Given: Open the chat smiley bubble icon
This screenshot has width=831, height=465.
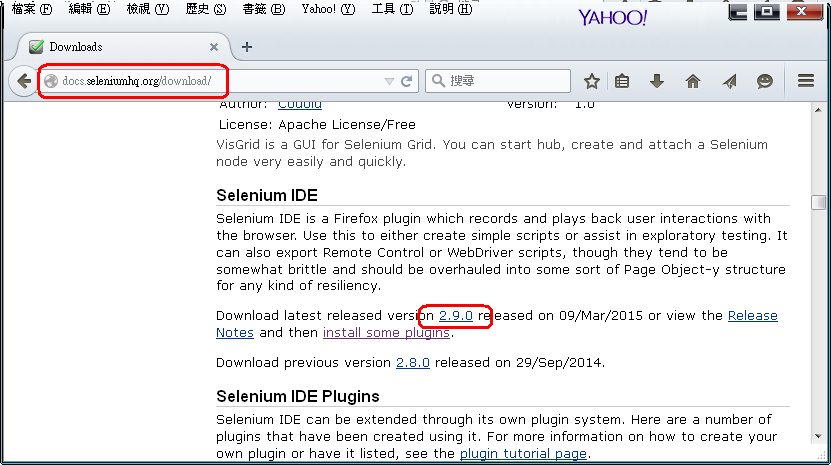Looking at the screenshot, I should click(765, 81).
